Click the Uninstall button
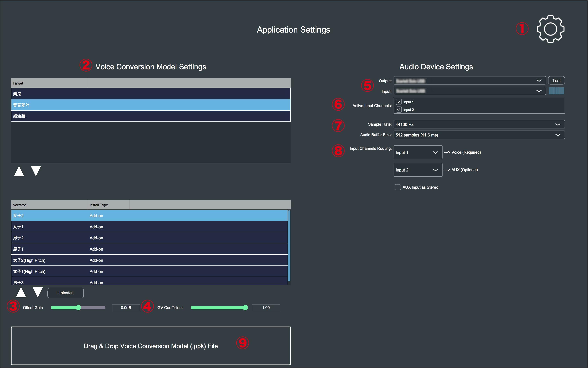 click(x=65, y=293)
